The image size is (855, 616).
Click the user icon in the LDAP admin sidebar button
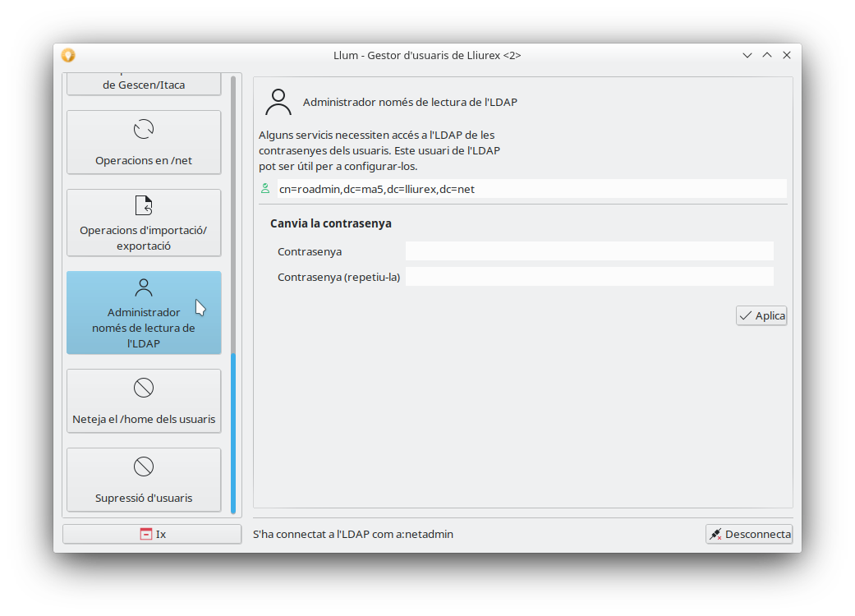tap(144, 287)
